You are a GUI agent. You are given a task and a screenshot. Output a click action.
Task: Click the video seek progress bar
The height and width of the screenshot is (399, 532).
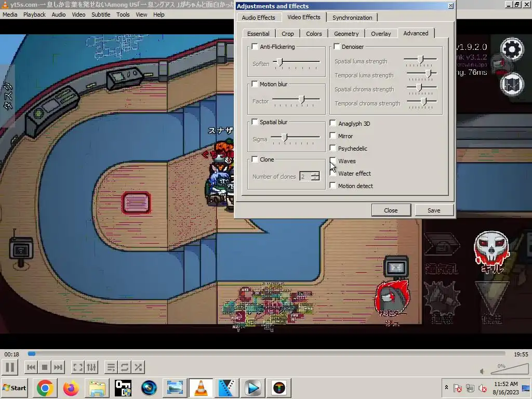coord(267,354)
